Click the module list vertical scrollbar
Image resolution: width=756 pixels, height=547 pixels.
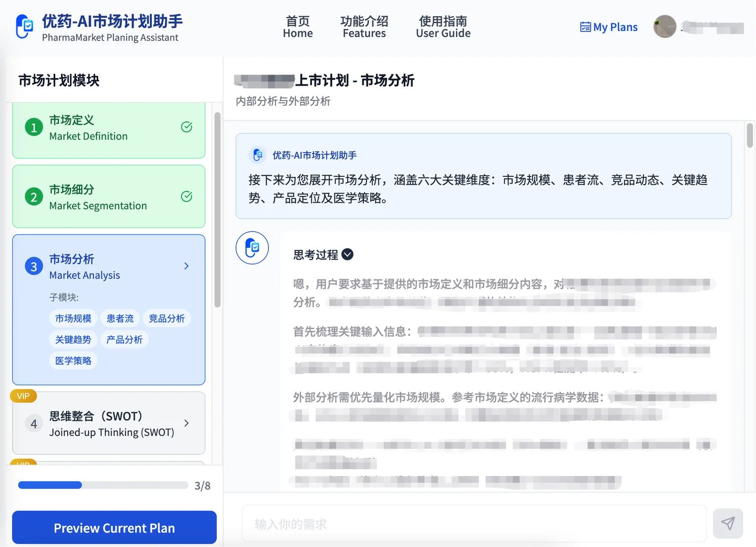(217, 210)
